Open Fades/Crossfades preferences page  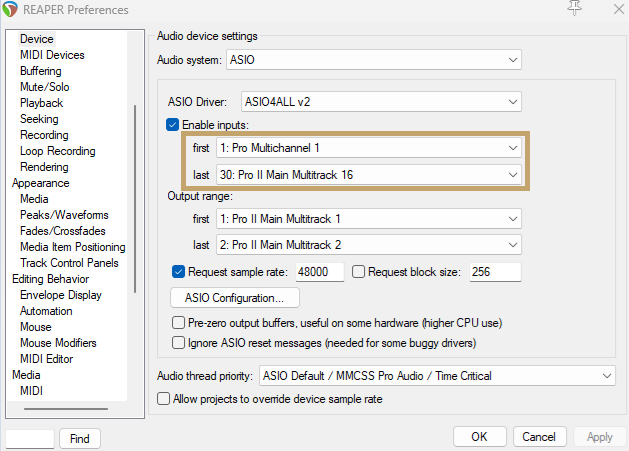(x=63, y=231)
